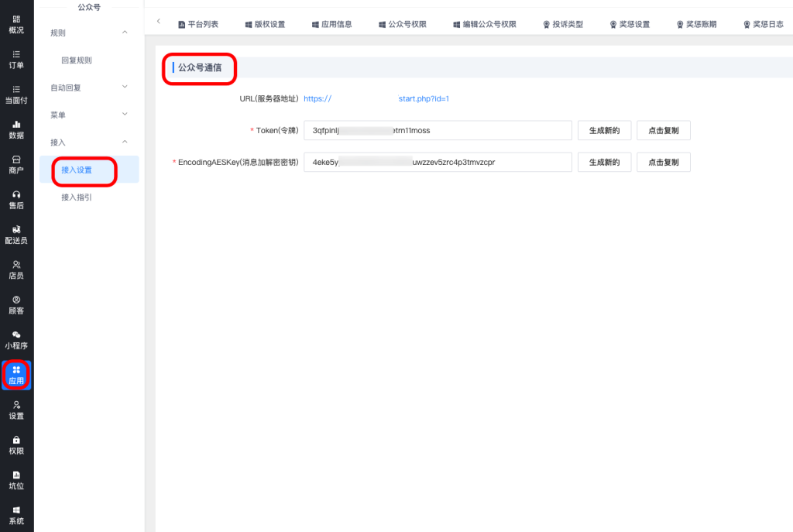Select the 小程序 mini program icon
This screenshot has width=793, height=532.
point(16,335)
